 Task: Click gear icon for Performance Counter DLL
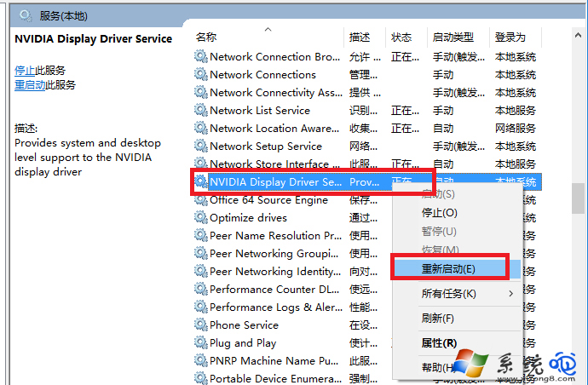[200, 290]
